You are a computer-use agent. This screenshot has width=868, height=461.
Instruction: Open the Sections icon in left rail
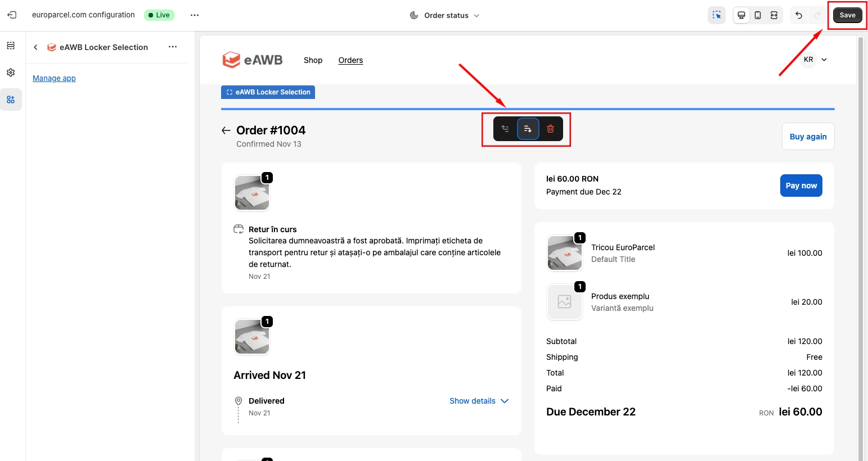coord(11,46)
